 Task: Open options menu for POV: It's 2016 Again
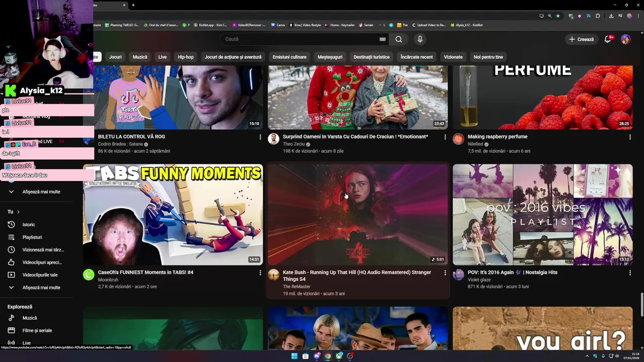tap(630, 273)
